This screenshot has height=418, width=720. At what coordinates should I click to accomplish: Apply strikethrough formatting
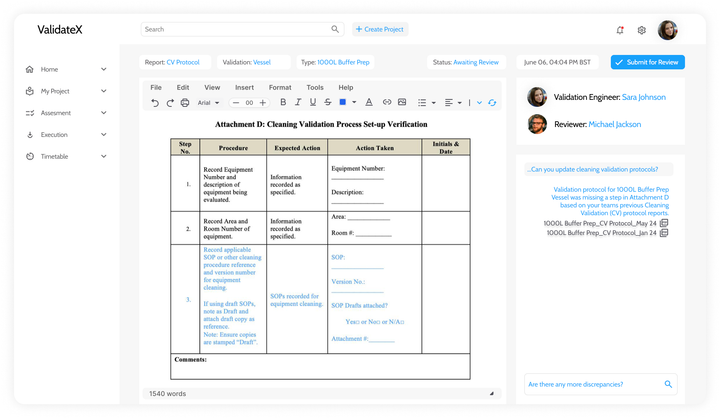point(327,102)
